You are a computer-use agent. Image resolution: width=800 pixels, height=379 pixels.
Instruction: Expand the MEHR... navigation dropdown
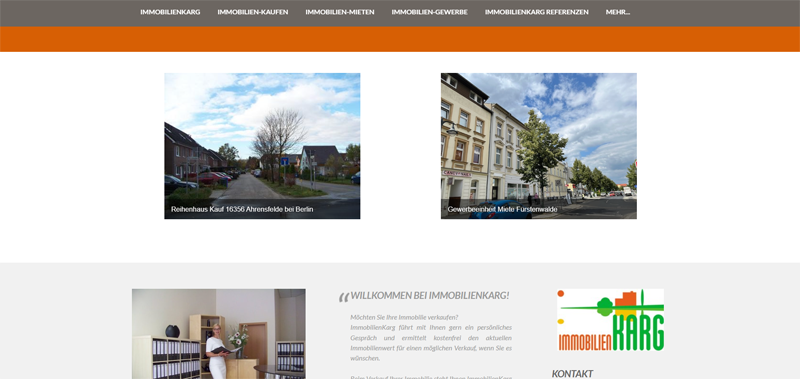[618, 12]
